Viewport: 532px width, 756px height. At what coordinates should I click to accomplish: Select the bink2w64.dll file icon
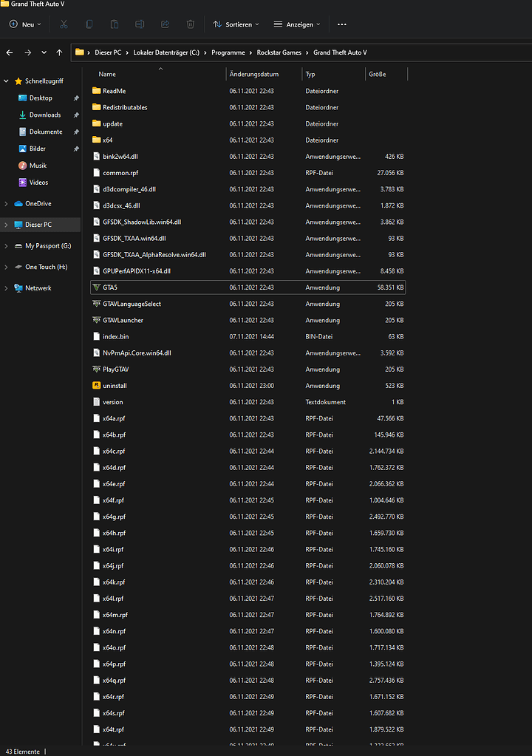96,156
